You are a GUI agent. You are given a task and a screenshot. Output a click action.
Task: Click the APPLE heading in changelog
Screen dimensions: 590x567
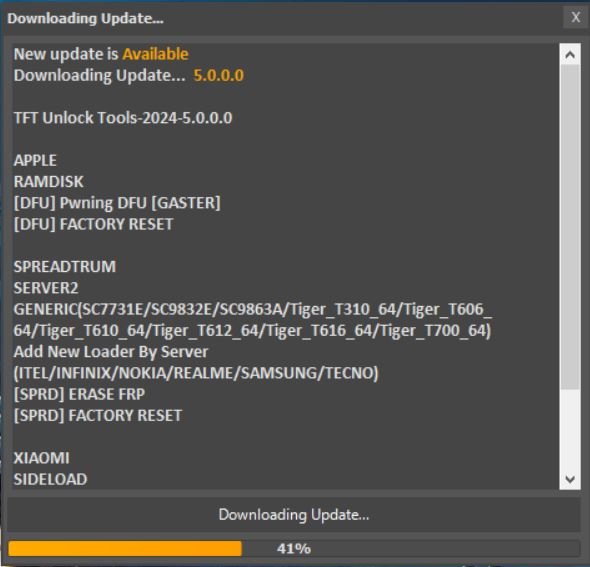click(35, 161)
